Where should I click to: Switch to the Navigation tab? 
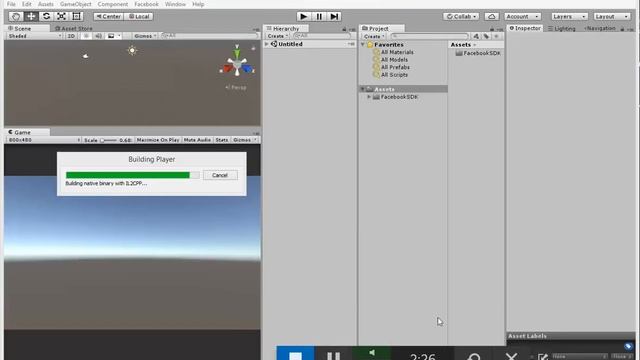click(600, 28)
